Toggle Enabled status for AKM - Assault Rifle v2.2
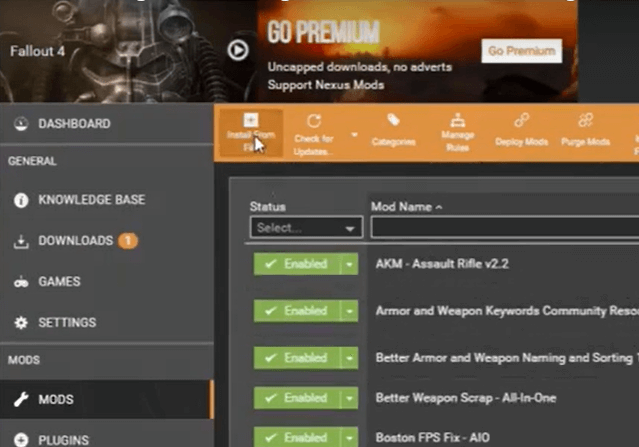Viewport: 639px width, 447px height. pyautogui.click(x=297, y=264)
